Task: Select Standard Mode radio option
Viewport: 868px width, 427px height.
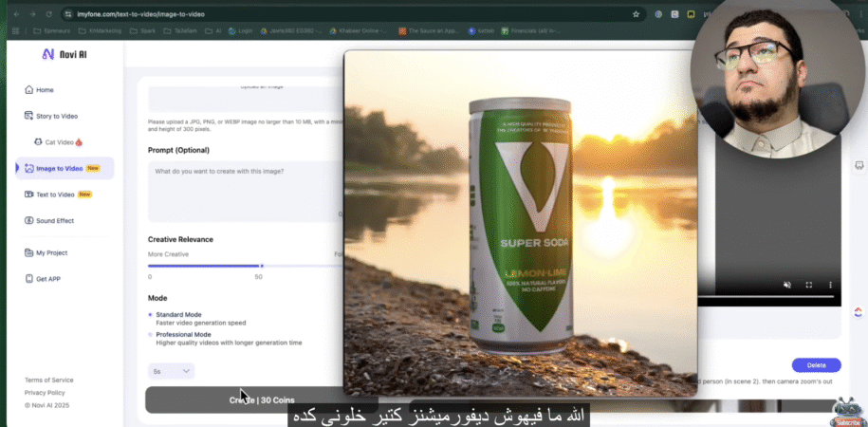Action: [150, 315]
